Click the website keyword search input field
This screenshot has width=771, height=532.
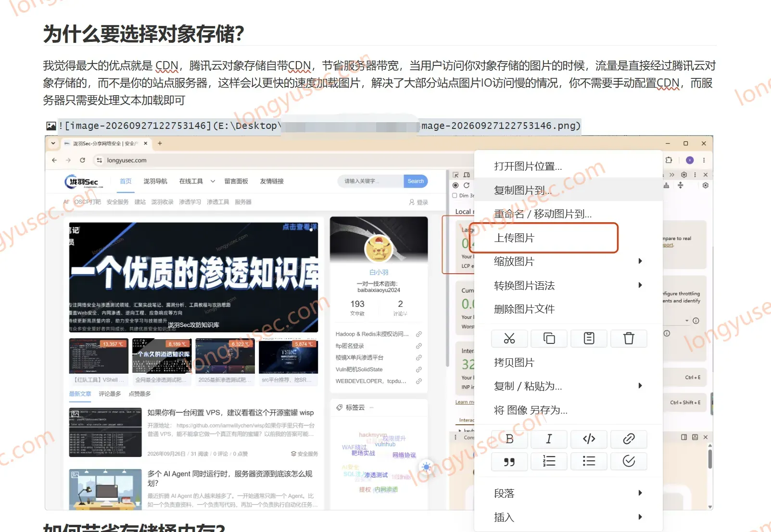tap(371, 181)
